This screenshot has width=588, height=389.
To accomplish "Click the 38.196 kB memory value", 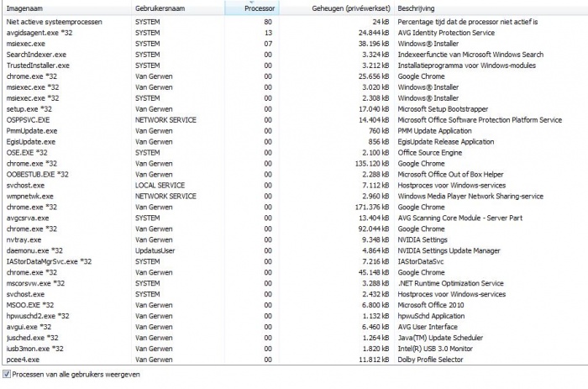I will pos(374,44).
